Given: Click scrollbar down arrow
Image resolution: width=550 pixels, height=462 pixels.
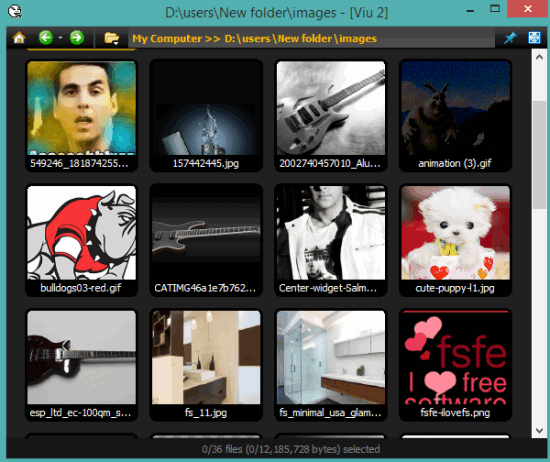Looking at the screenshot, I should pos(539,430).
